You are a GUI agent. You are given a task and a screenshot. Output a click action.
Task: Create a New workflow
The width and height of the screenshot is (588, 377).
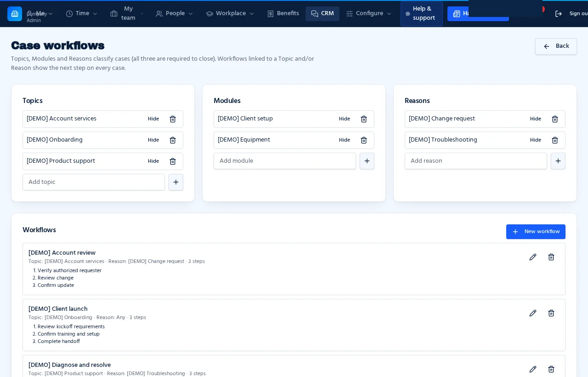pos(536,232)
